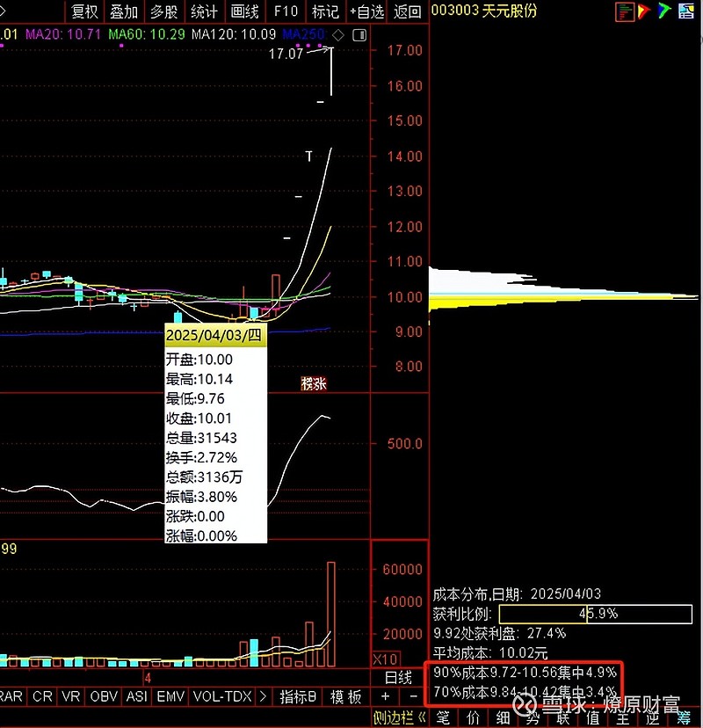Switch to the OBV indicator tab

click(103, 695)
